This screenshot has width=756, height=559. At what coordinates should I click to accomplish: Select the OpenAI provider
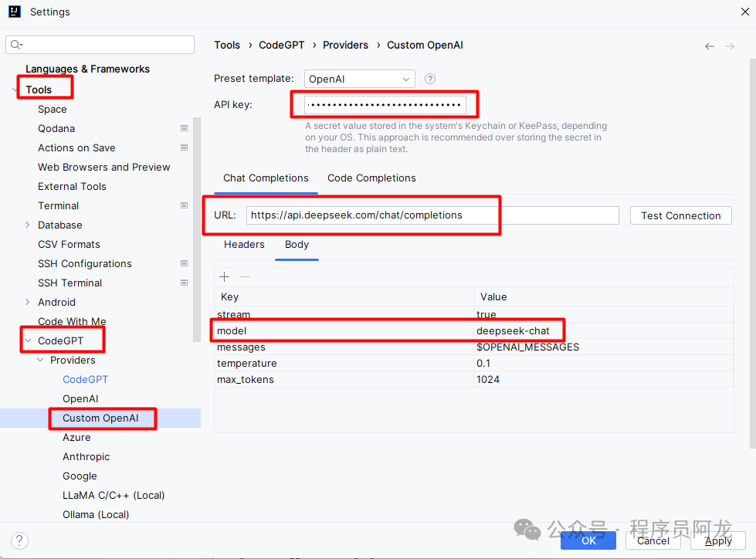pos(80,398)
